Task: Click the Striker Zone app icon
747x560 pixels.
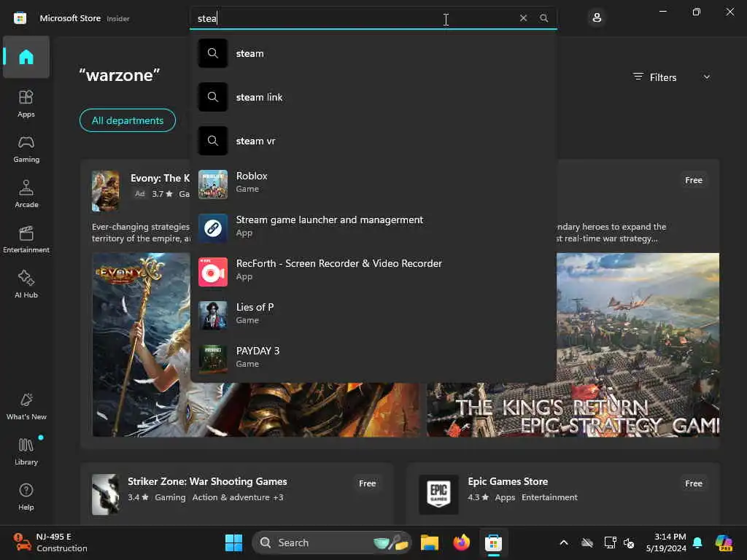Action: [105, 494]
